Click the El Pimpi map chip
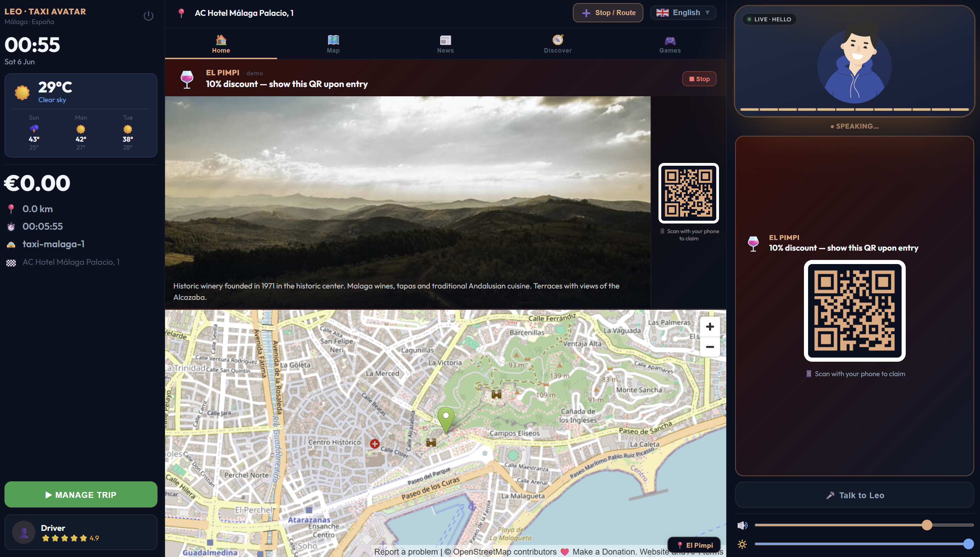This screenshot has height=557, width=980. click(694, 545)
